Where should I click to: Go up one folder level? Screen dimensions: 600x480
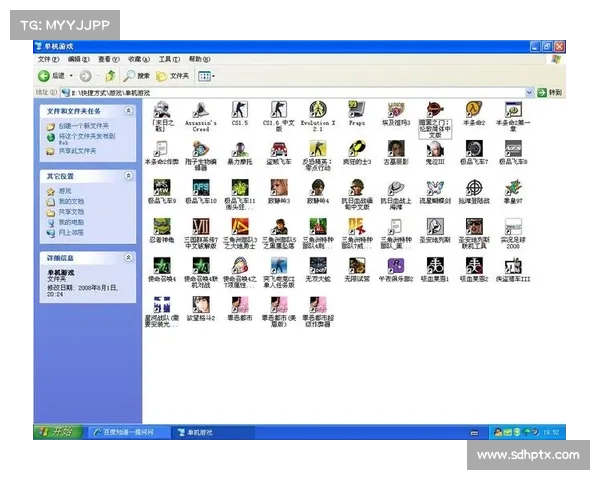(110, 76)
